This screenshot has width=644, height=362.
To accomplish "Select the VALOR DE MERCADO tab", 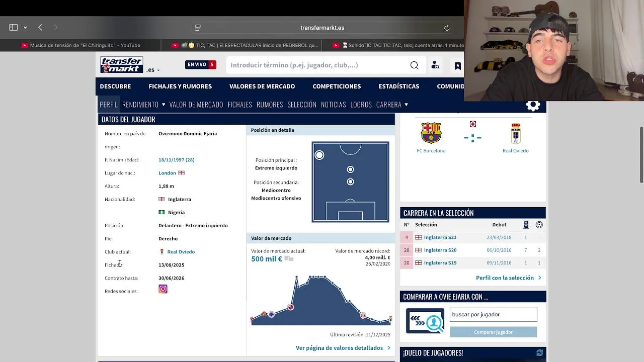I will pos(196,105).
